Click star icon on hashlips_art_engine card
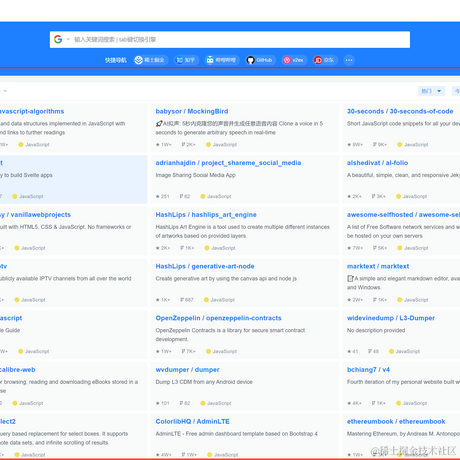The width and height of the screenshot is (460, 460). tap(157, 248)
